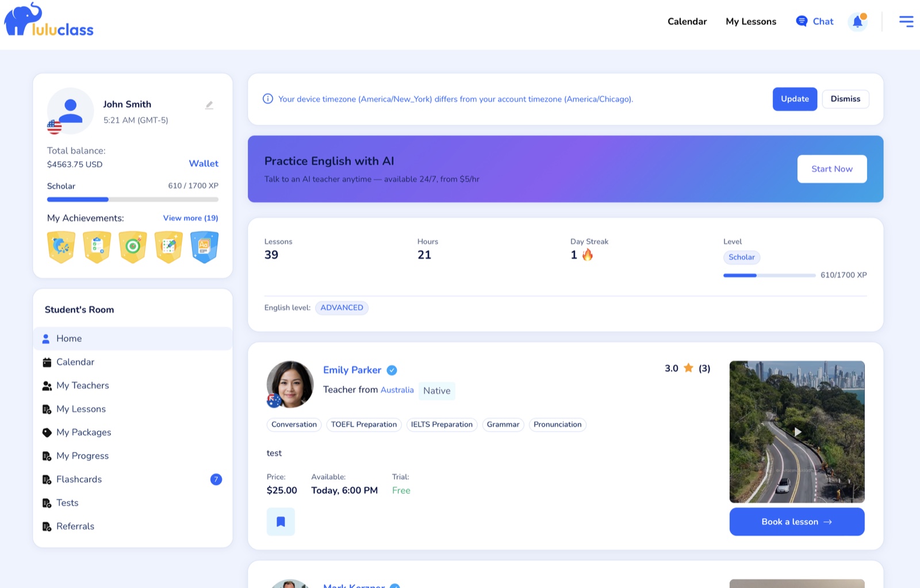
Task: Click View more (19) achievements
Action: pyautogui.click(x=190, y=218)
